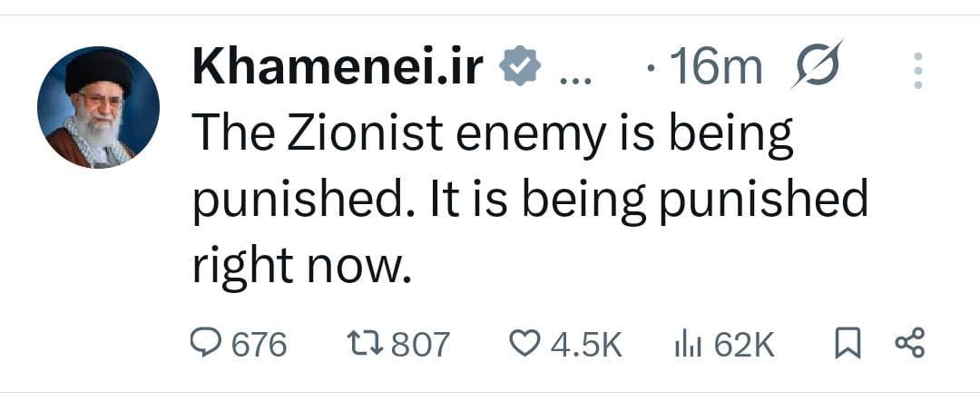
Task: Click the Grok explain icon
Action: [816, 65]
